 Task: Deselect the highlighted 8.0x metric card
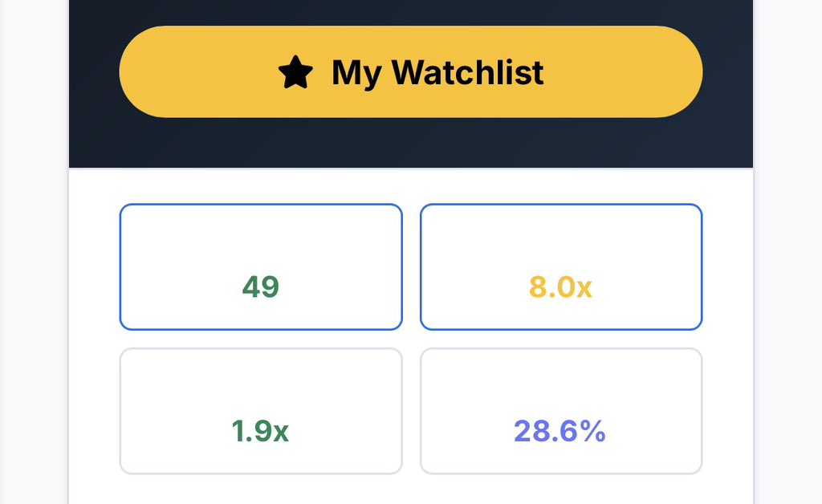pyautogui.click(x=561, y=266)
